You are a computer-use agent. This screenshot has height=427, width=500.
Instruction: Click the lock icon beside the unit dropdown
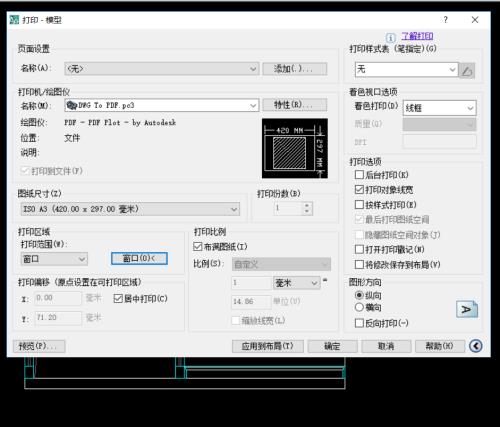coord(325,281)
